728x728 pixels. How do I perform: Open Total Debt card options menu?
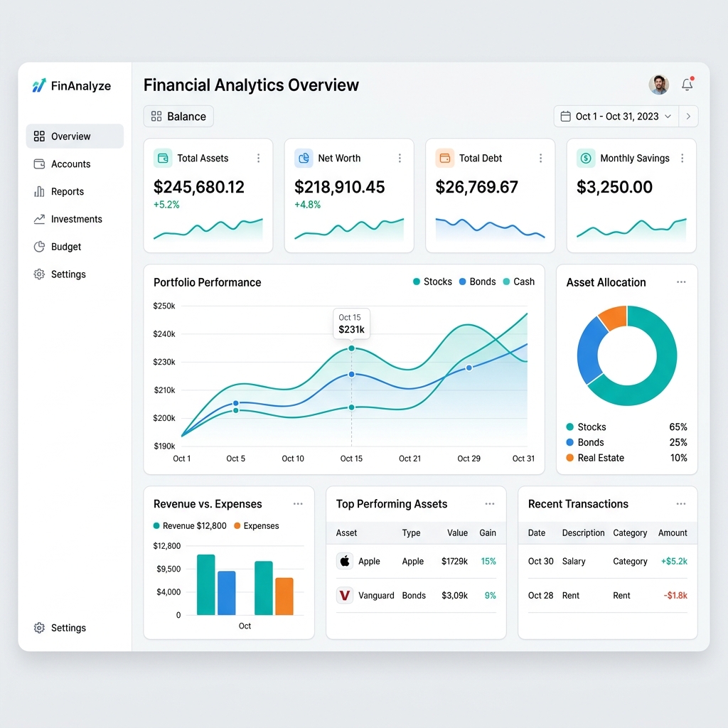[541, 159]
